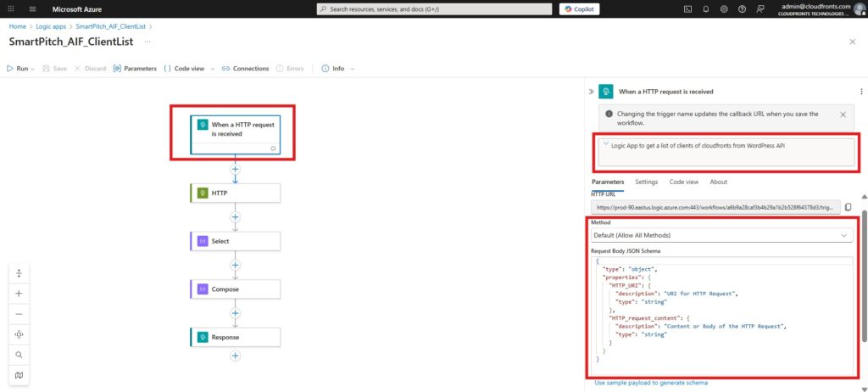This screenshot has width=868, height=392.
Task: Open the Azure portal hamburger menu
Action: pos(32,9)
